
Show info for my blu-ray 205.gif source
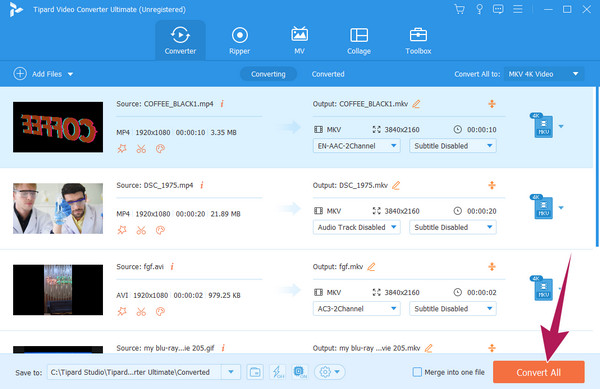click(x=223, y=348)
